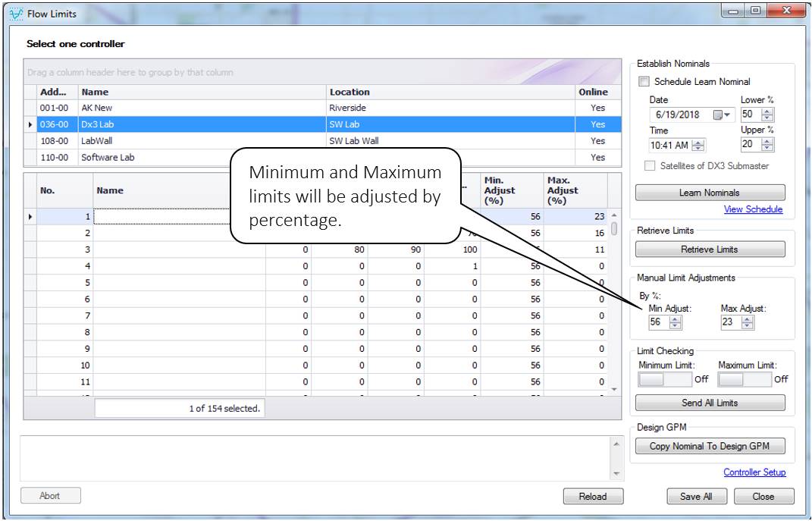The height and width of the screenshot is (521, 812).
Task: Click the Close button
Action: coord(763,496)
